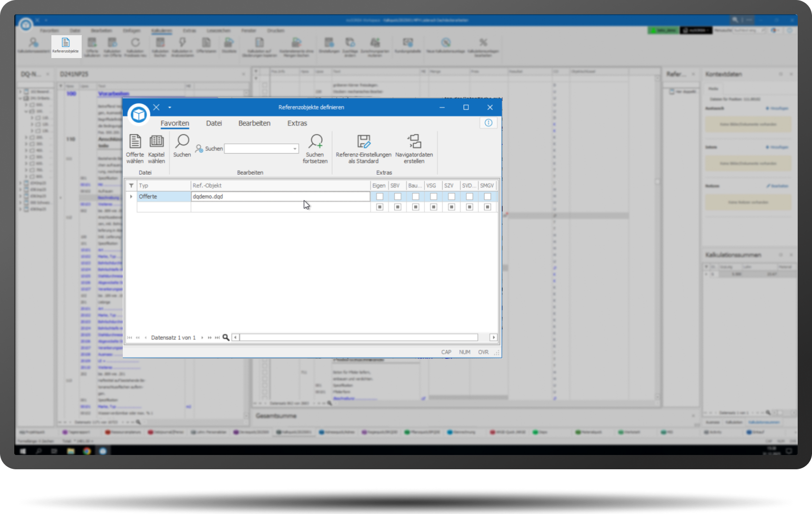Screen dimensions: 812x514
Task: Click the search icon in record navigator
Action: (226, 337)
